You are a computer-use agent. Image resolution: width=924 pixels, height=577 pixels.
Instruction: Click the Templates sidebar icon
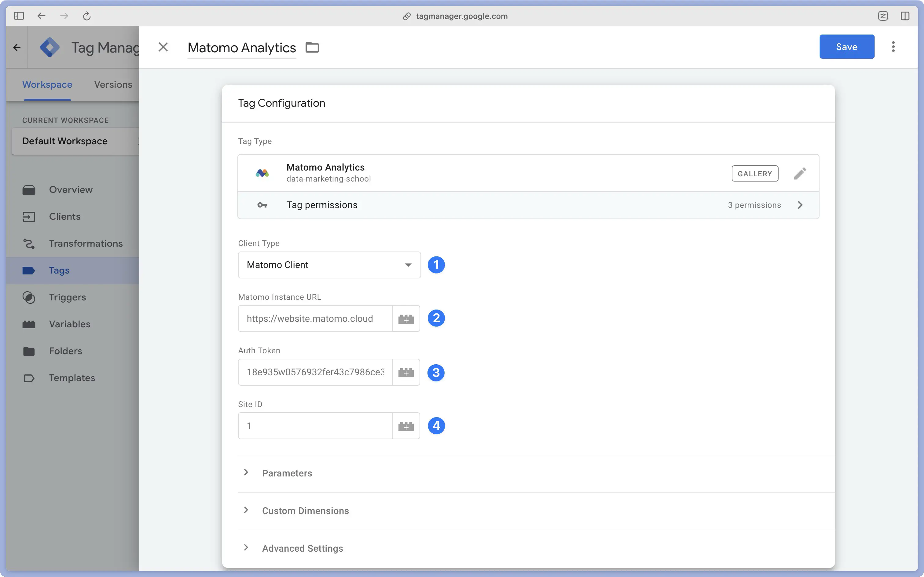[29, 378]
